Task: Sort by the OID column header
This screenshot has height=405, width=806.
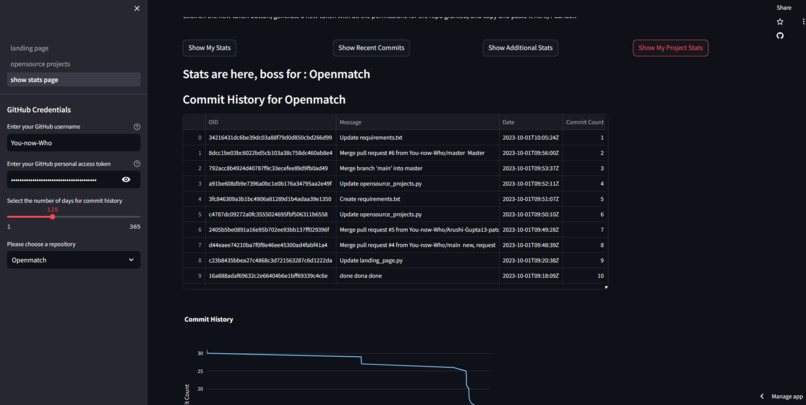Action: 270,122
